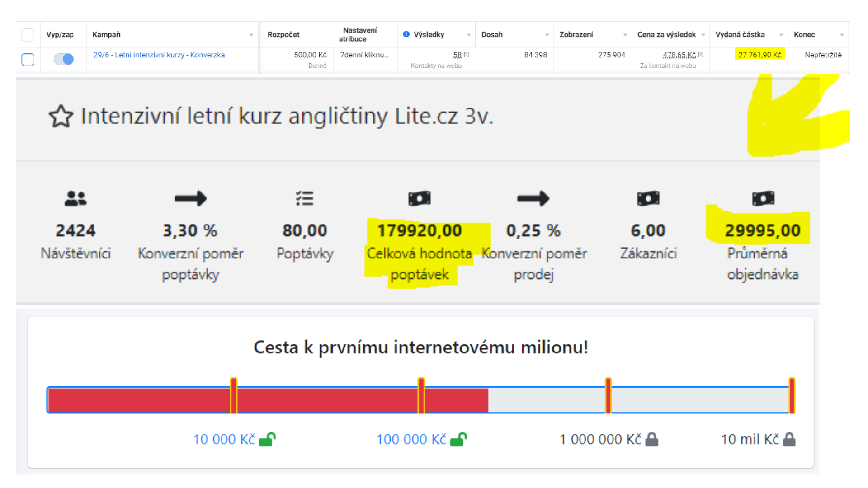The image size is (868, 488).
Task: Toggle the campaign on/off switch
Action: pyautogui.click(x=64, y=59)
